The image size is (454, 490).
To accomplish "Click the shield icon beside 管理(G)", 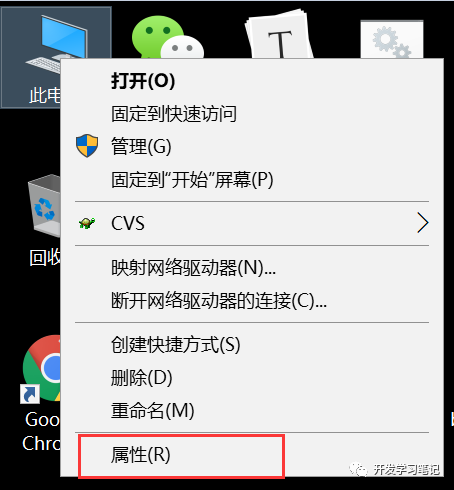I will click(x=87, y=146).
